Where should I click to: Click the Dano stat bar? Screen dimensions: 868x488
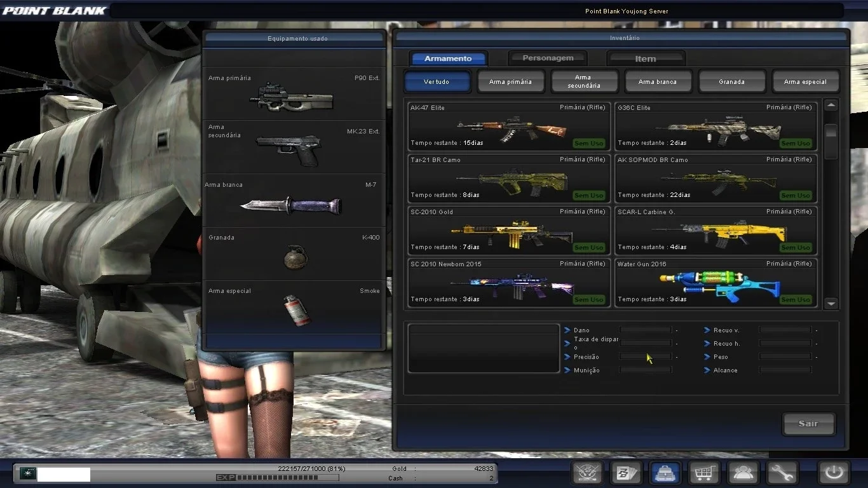click(646, 330)
